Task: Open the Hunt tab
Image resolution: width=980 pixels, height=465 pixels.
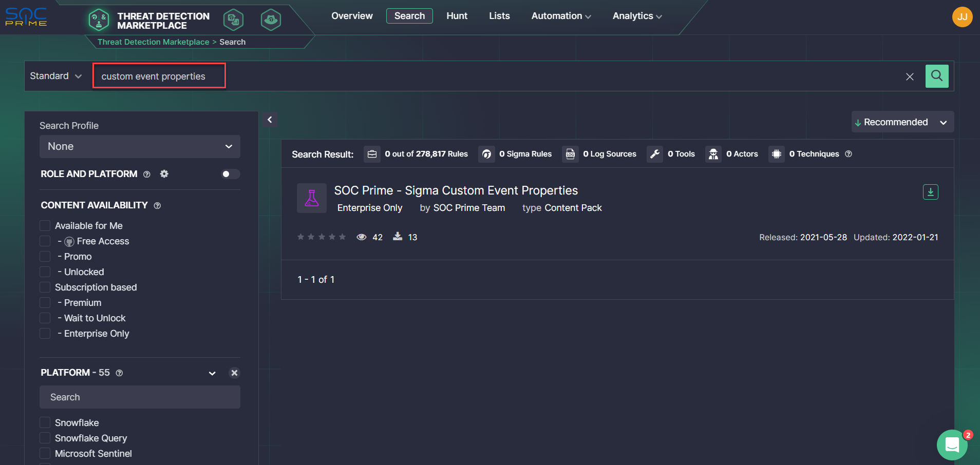Action: (x=457, y=16)
